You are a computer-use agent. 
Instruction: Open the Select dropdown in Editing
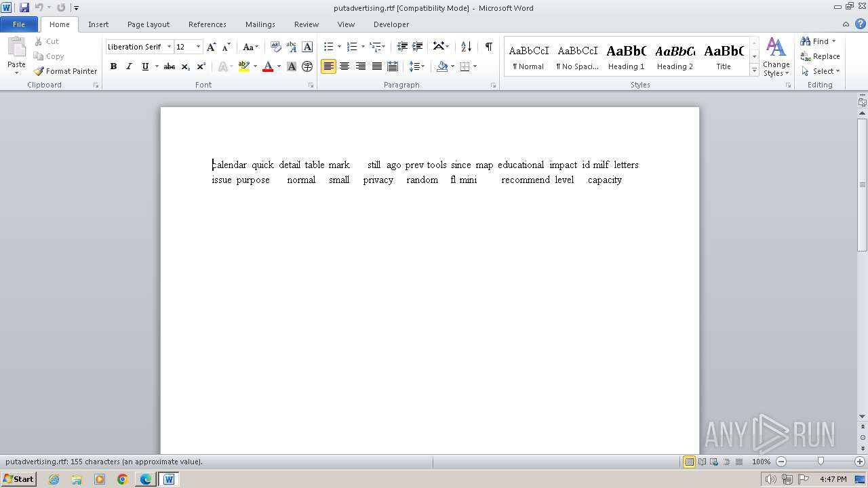821,71
